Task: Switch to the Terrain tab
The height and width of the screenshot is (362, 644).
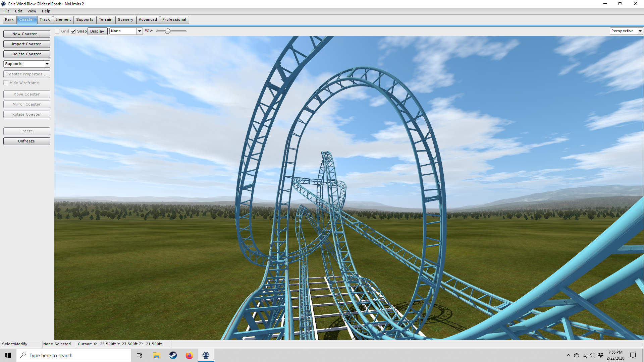Action: [105, 19]
